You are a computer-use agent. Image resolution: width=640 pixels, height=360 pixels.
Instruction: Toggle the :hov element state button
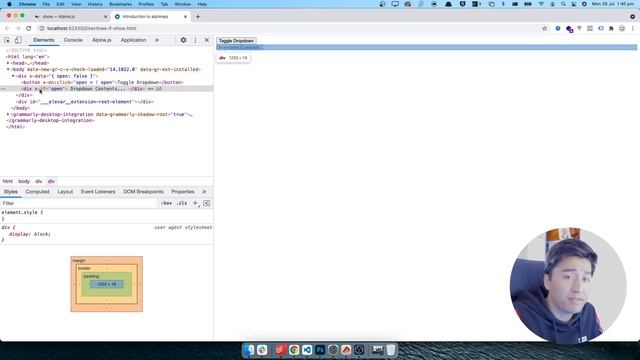point(167,203)
